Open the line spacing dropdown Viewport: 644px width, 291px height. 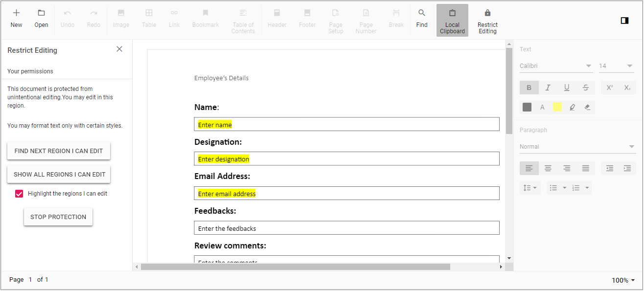530,188
